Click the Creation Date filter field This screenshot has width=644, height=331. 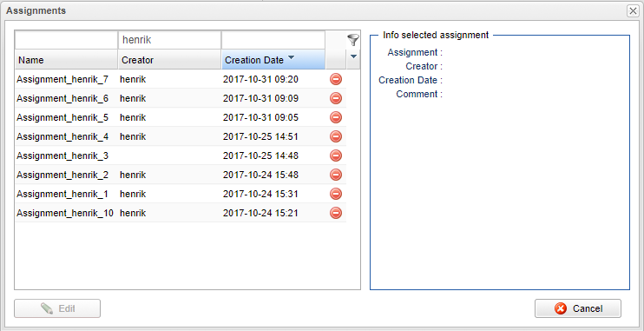273,40
